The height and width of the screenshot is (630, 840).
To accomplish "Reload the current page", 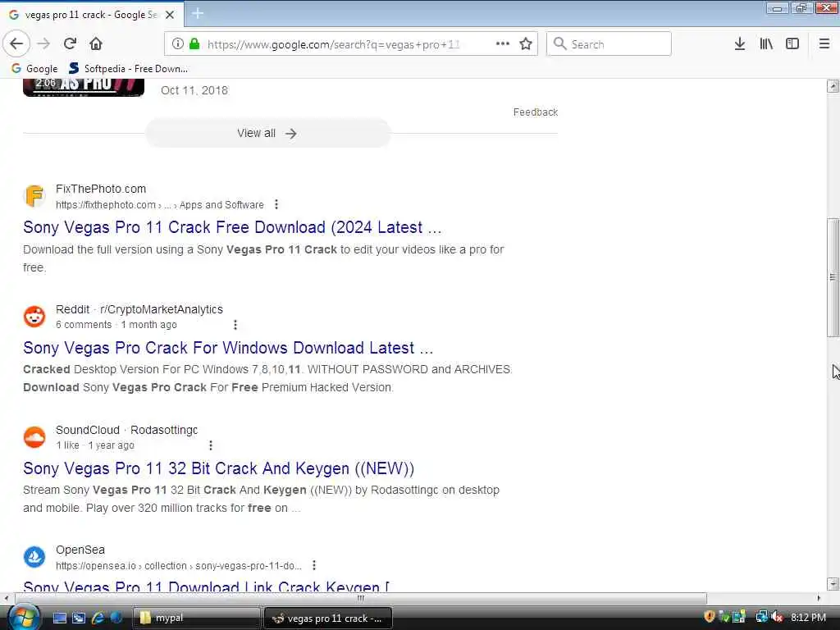I will [x=70, y=44].
